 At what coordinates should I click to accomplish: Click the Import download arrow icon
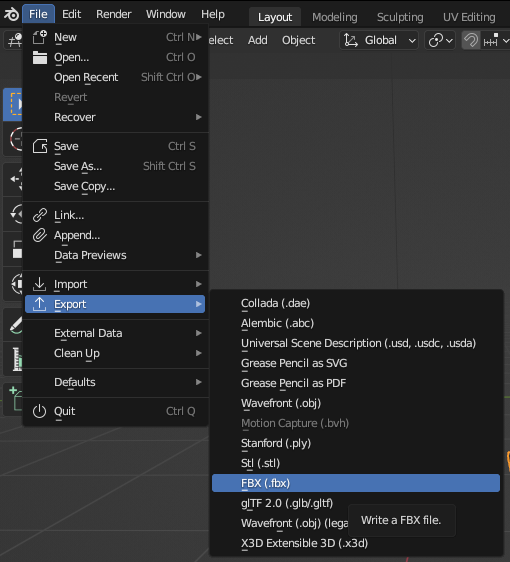point(39,284)
